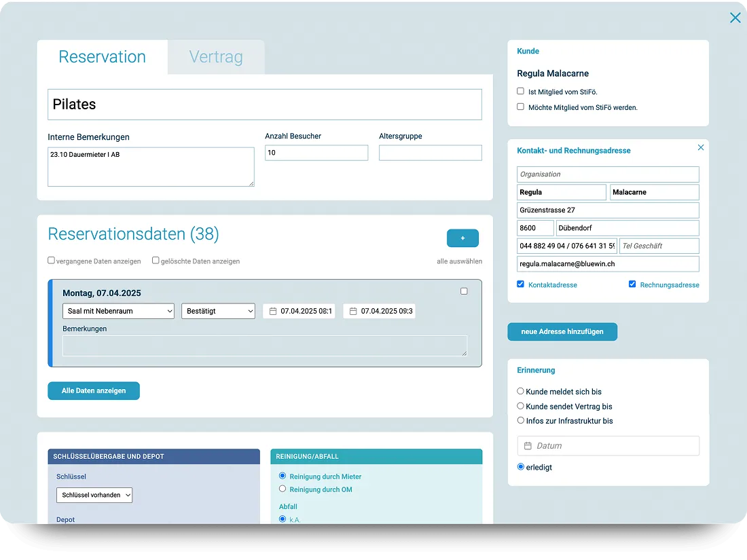Click 'neue Adresse hinzufügen' button
Image resolution: width=747 pixels, height=560 pixels.
(x=562, y=331)
